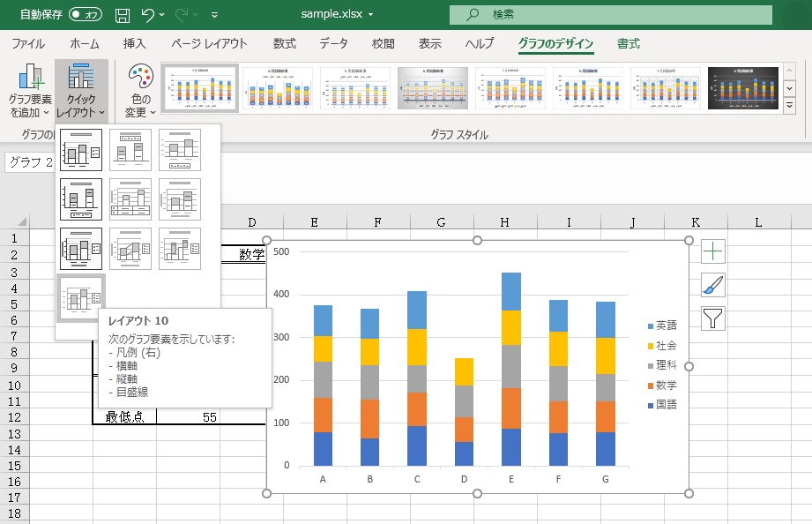This screenshot has height=524, width=812.
Task: Select the dark background chart style
Action: coord(743,88)
